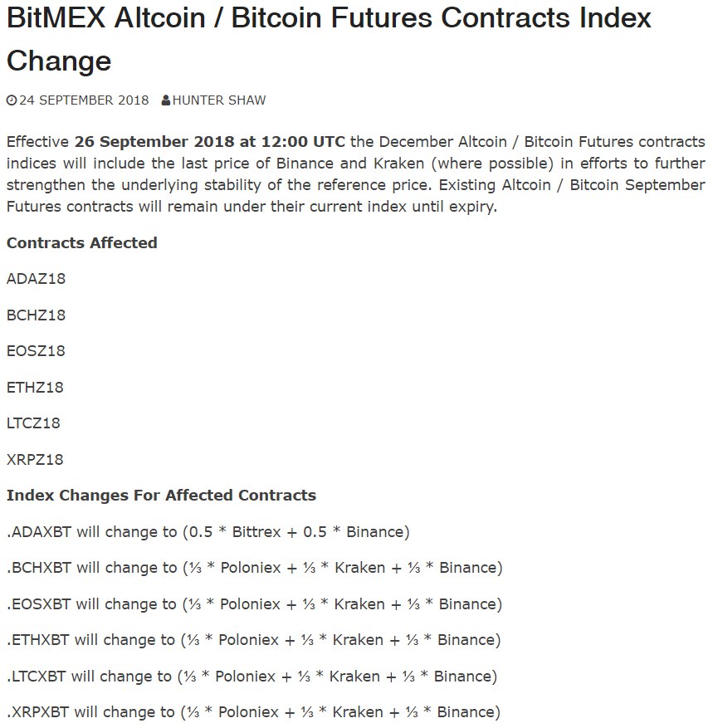Click the clock icon beside the date
Image resolution: width=713 pixels, height=728 pixels.
point(11,100)
